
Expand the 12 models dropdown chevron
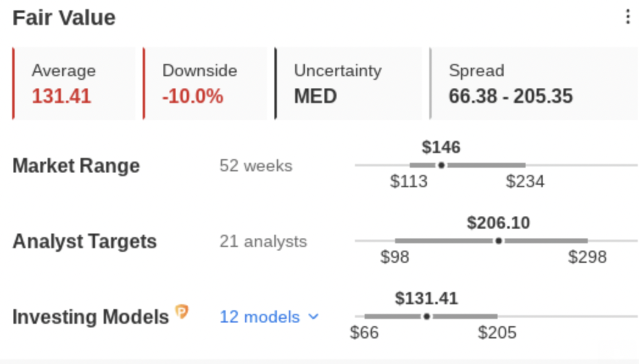click(x=314, y=316)
